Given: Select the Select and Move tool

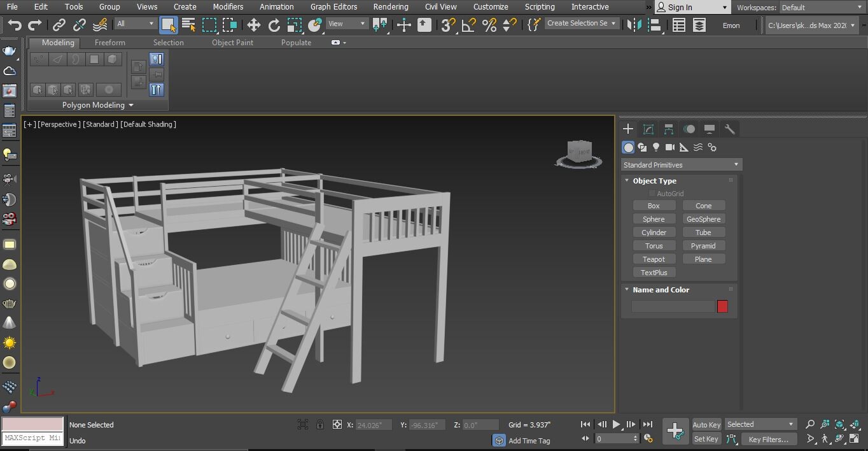Looking at the screenshot, I should [253, 25].
